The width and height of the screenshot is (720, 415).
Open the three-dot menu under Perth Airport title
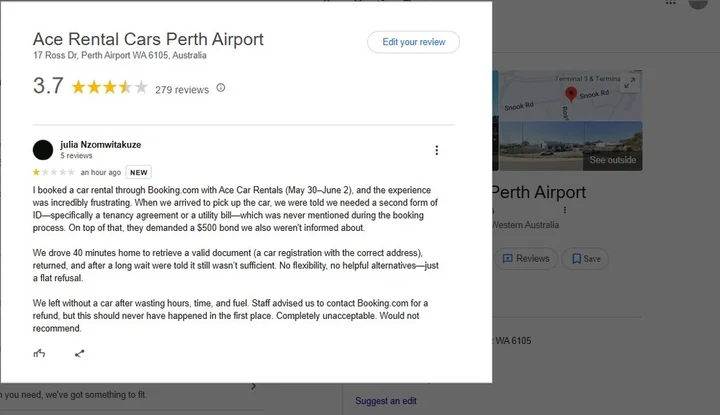[565, 211]
